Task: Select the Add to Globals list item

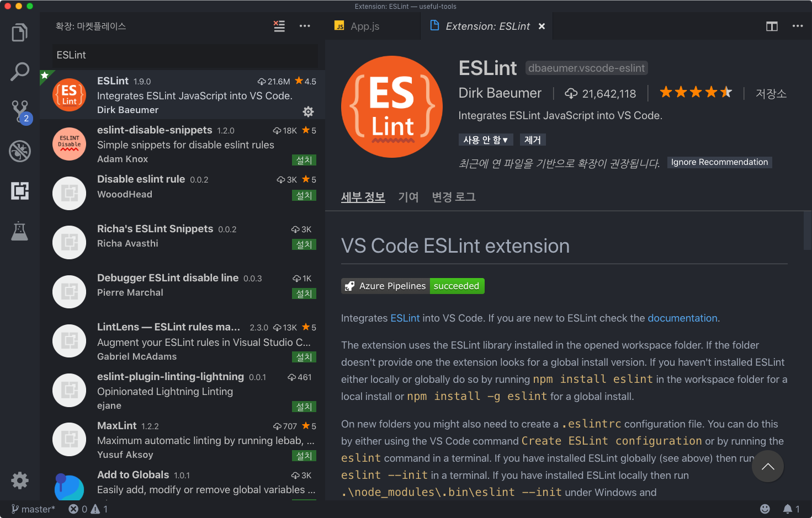Action: (182, 482)
